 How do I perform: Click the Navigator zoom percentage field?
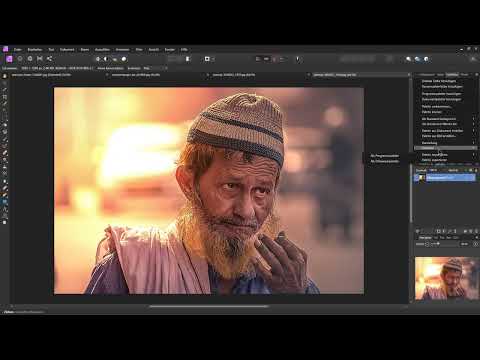(465, 244)
